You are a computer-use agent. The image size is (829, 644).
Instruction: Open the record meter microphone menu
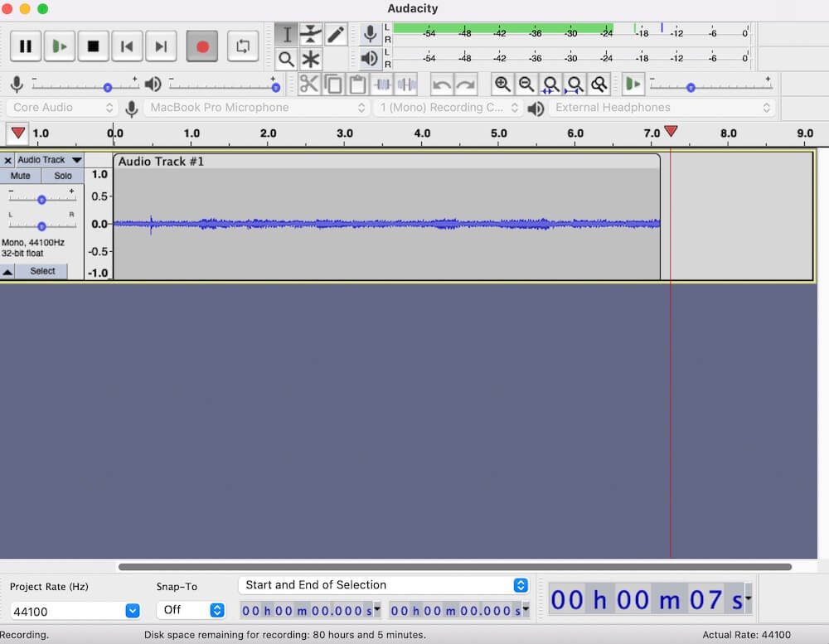pyautogui.click(x=370, y=34)
